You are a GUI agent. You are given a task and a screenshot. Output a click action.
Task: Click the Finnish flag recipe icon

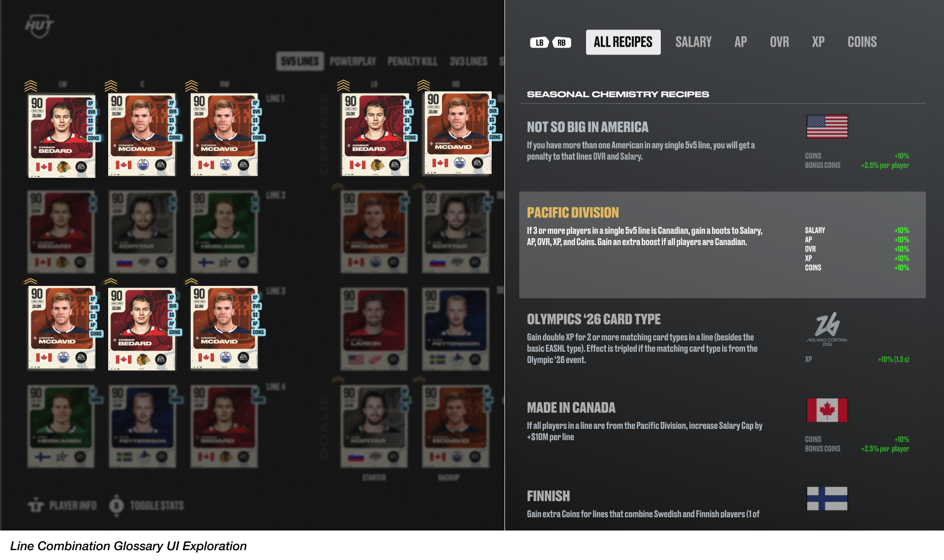pos(827,499)
